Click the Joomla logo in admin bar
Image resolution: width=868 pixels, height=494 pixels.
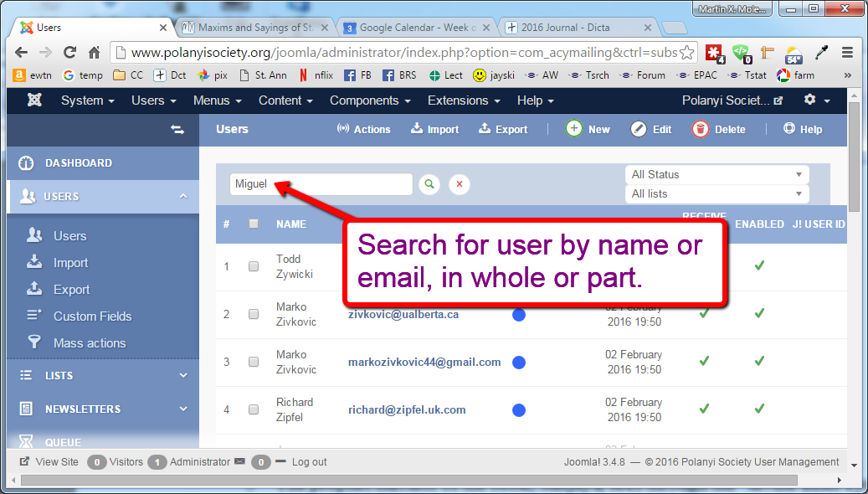(x=34, y=100)
